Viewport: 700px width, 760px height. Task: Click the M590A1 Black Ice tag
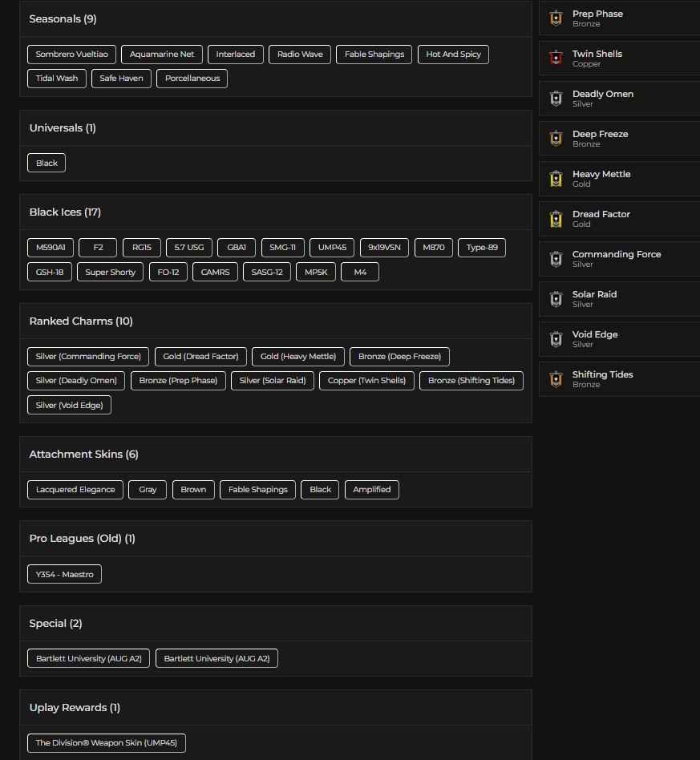(x=51, y=247)
